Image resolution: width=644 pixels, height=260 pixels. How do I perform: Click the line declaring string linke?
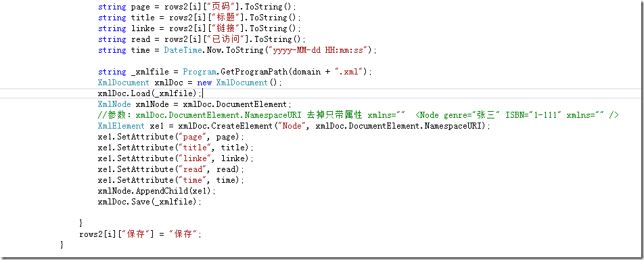coord(200,28)
